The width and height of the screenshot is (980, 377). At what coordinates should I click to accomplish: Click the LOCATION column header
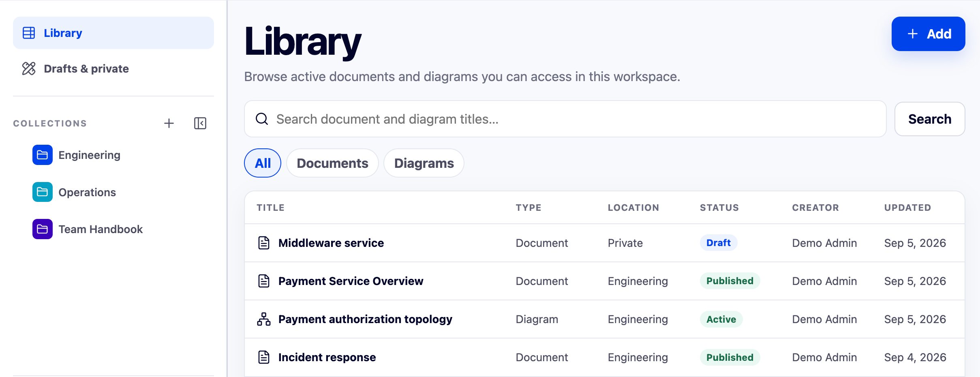(x=633, y=208)
